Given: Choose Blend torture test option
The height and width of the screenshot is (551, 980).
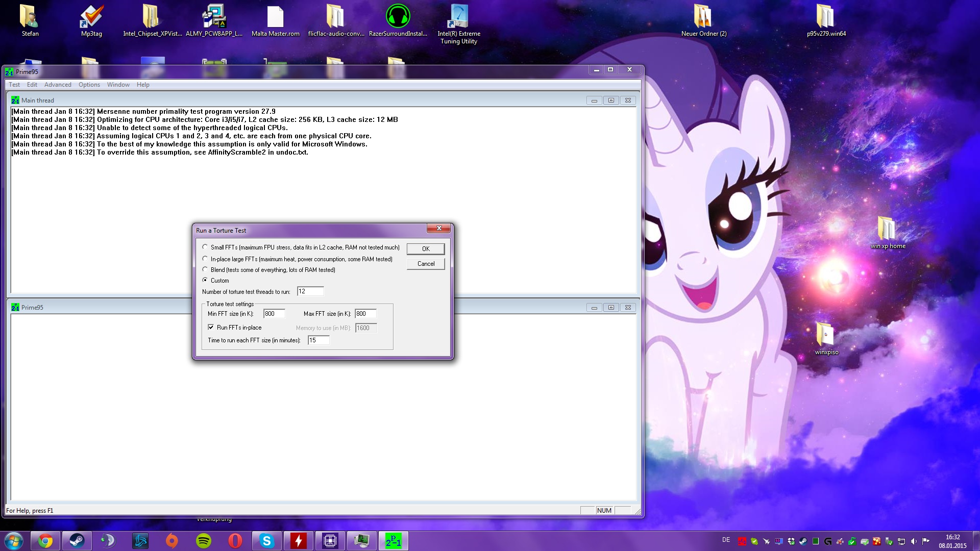Looking at the screenshot, I should [205, 270].
